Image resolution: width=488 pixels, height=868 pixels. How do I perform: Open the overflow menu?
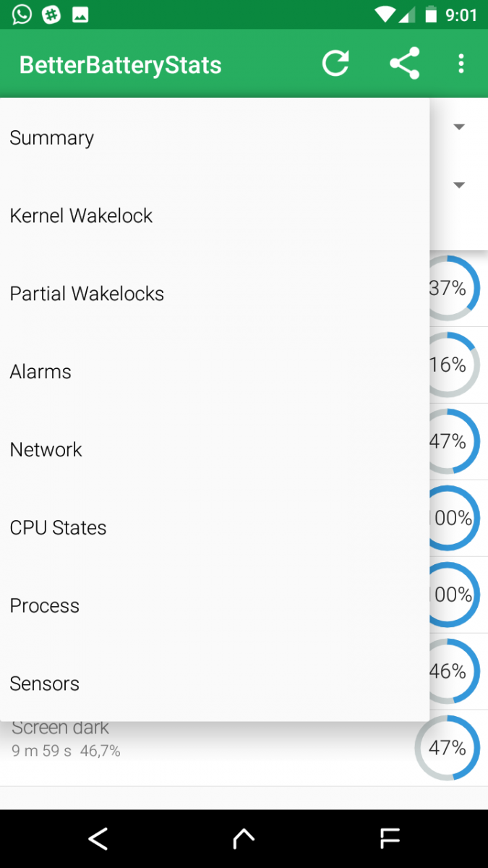point(461,63)
